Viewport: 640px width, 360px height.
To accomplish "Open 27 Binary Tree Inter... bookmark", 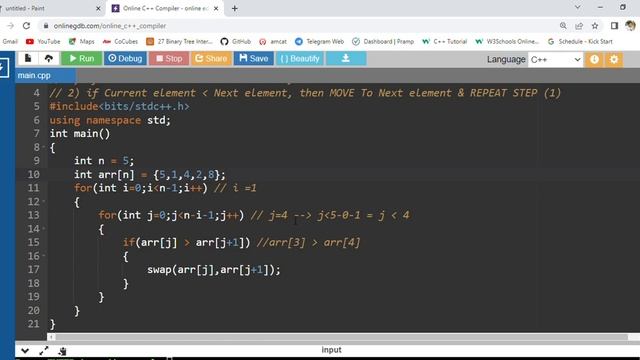I will 180,41.
